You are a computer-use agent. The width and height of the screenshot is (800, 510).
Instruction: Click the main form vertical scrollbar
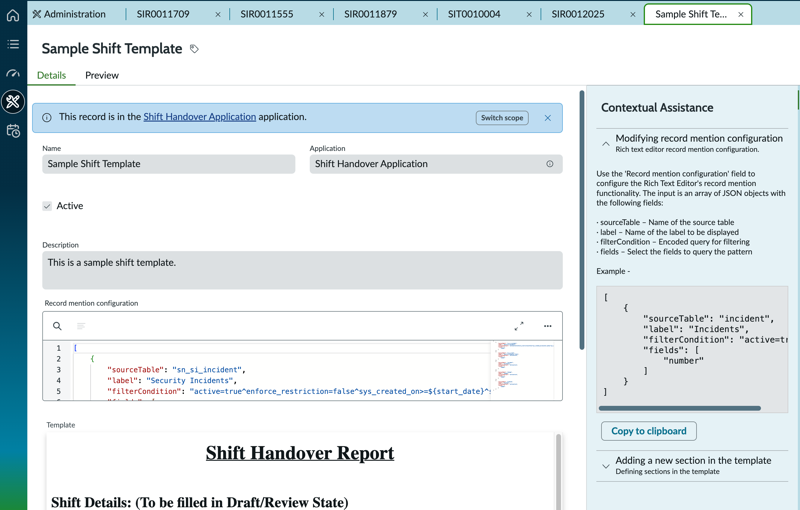tap(582, 220)
